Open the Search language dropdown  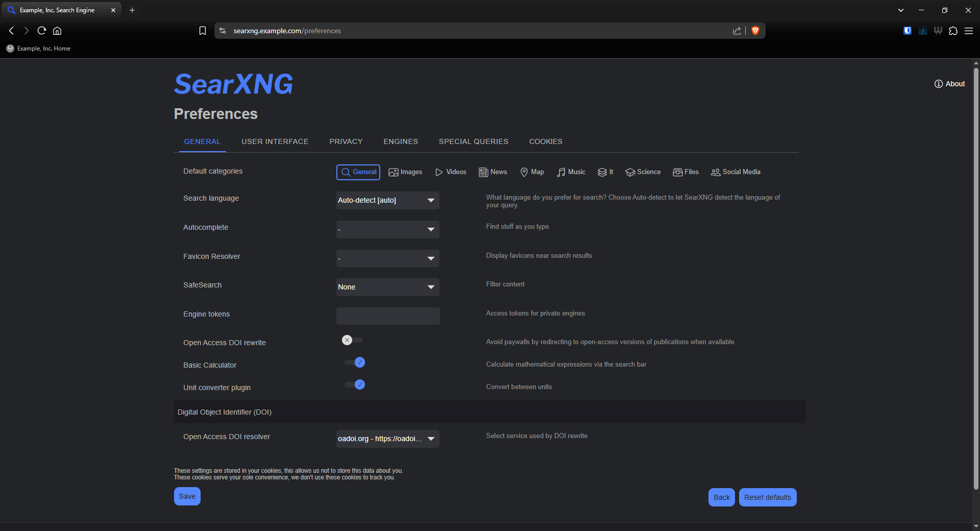pos(387,200)
